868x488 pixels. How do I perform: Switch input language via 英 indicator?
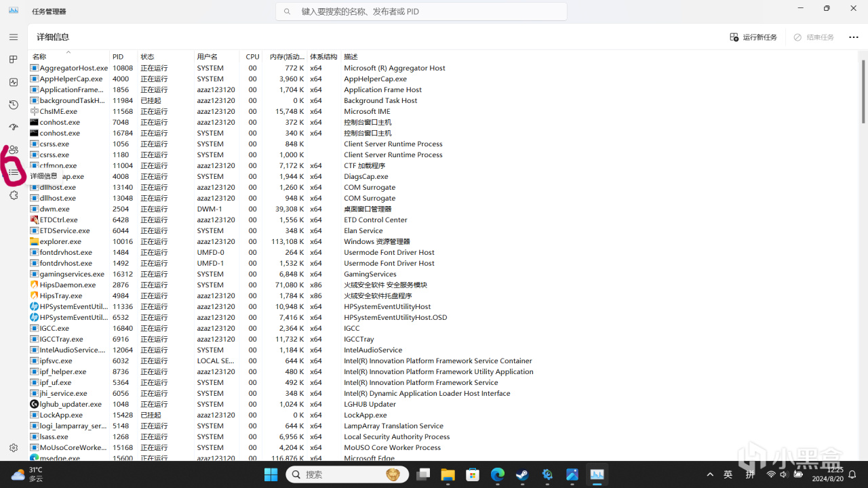tap(728, 474)
